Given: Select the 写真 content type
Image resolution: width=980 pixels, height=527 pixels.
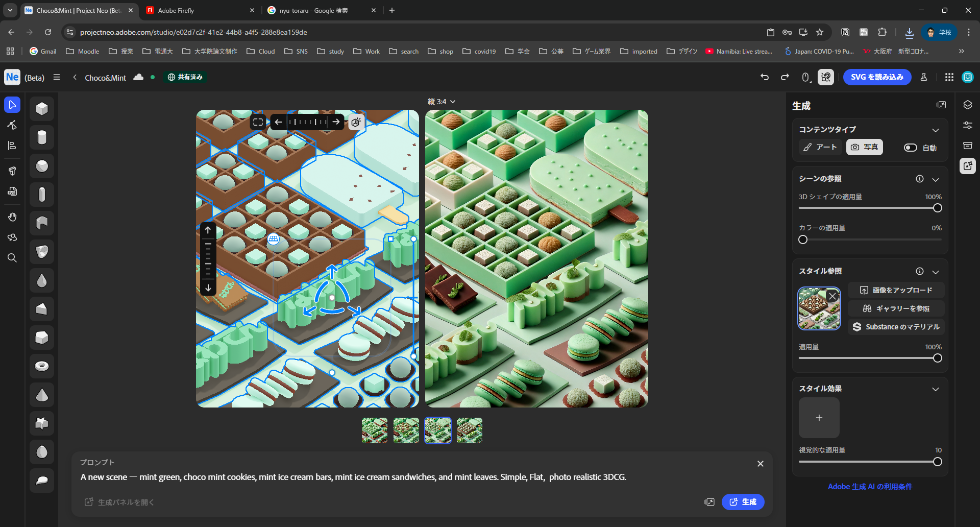Looking at the screenshot, I should (864, 147).
